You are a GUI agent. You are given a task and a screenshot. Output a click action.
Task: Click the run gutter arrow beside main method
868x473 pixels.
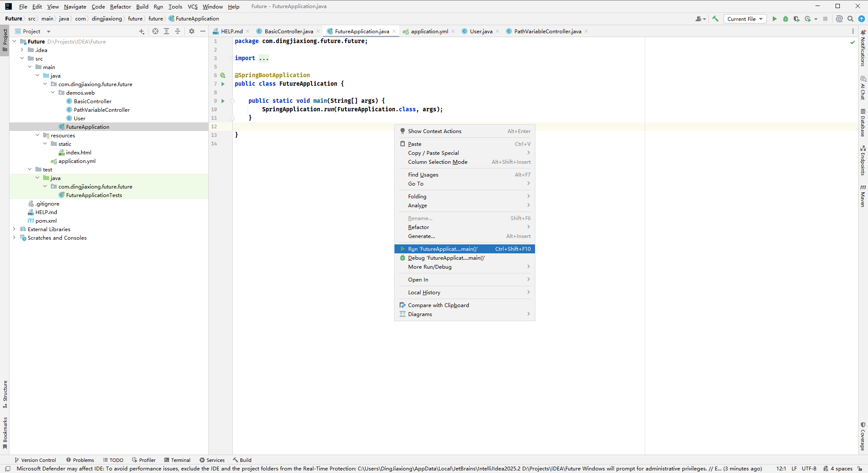point(223,101)
